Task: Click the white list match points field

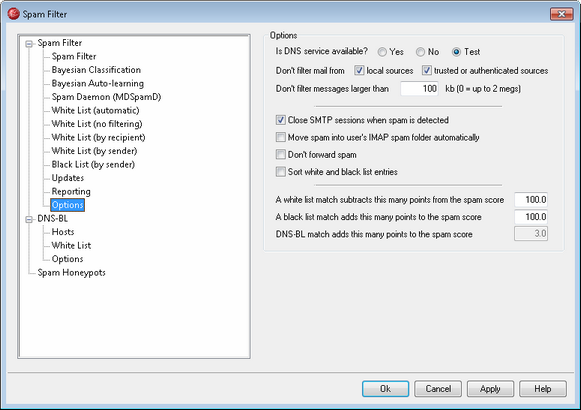Action: click(x=531, y=200)
